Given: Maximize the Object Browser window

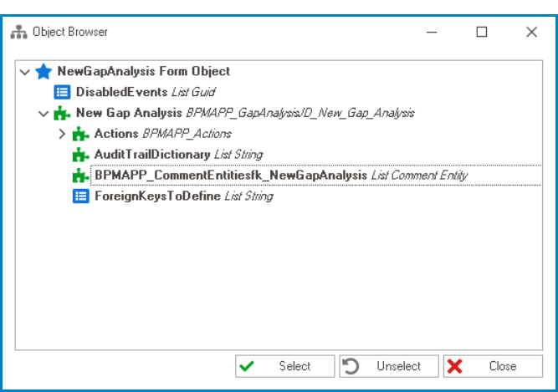Looking at the screenshot, I should (x=482, y=33).
